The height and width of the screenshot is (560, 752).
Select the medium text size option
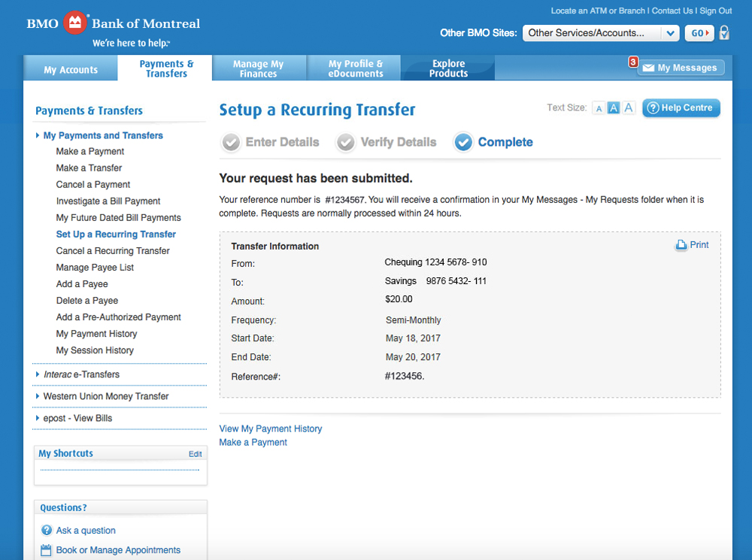(613, 107)
